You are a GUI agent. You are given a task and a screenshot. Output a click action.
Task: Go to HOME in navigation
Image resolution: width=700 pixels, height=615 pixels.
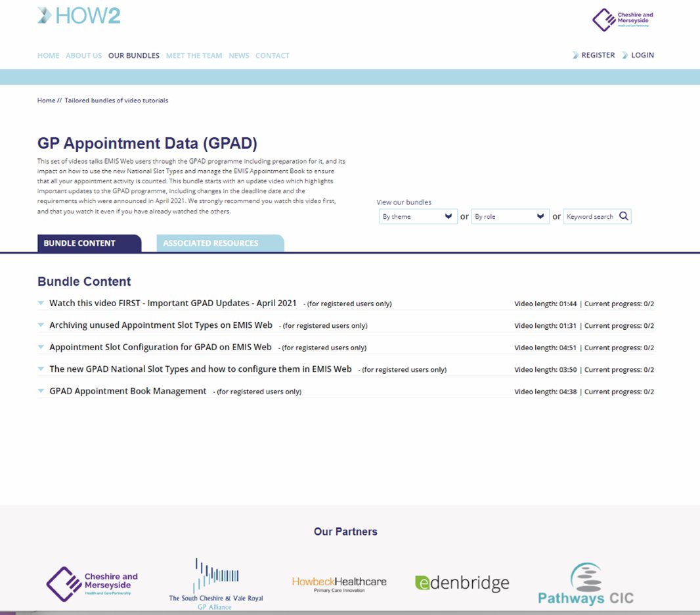48,55
